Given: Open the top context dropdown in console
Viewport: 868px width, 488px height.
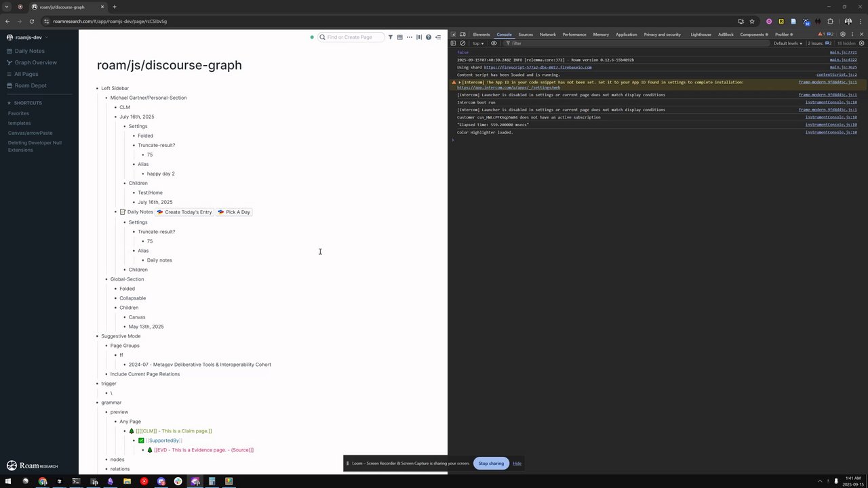Looking at the screenshot, I should tap(479, 43).
